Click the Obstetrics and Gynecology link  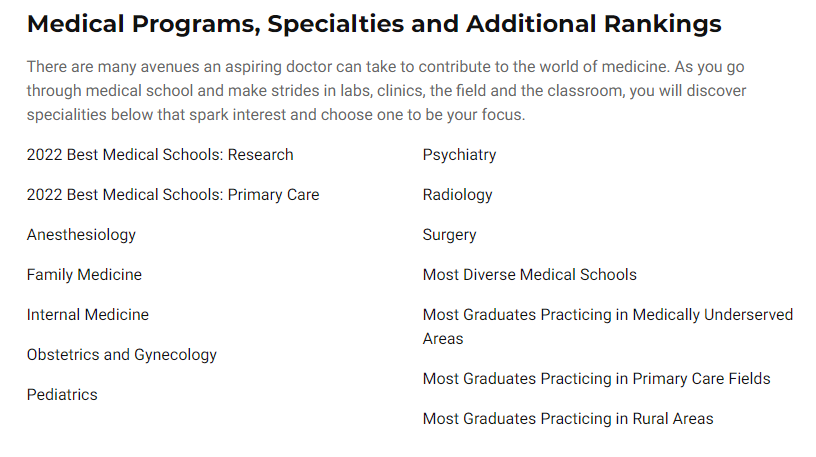pos(122,355)
